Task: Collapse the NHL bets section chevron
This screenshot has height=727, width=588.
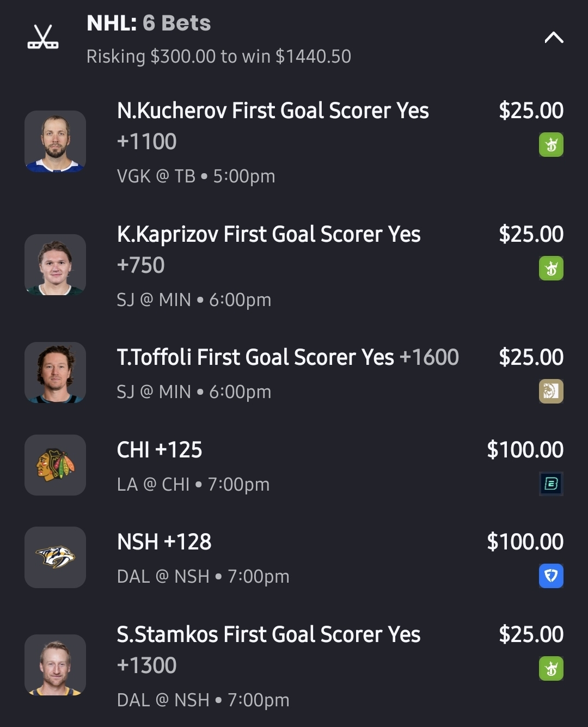Action: point(554,38)
